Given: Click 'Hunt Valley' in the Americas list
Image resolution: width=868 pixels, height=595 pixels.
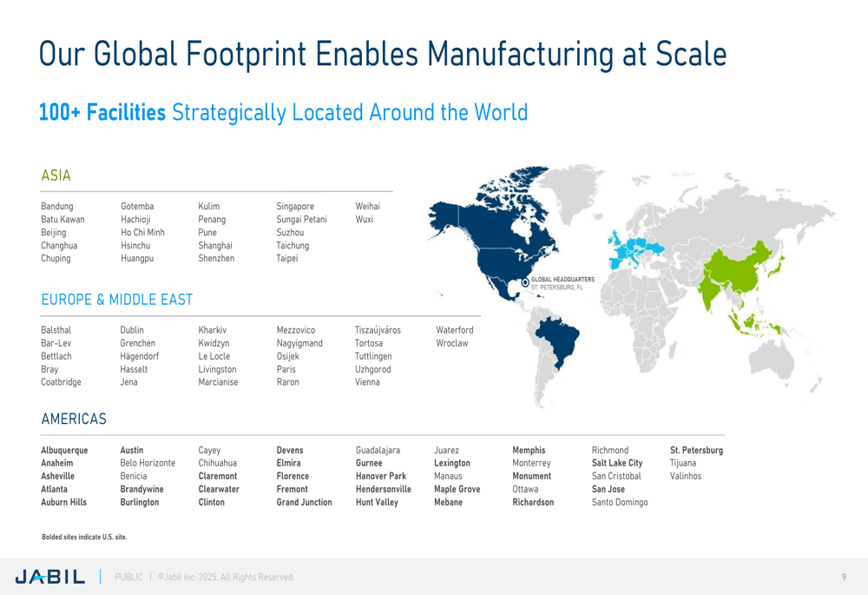Looking at the screenshot, I should click(377, 502).
